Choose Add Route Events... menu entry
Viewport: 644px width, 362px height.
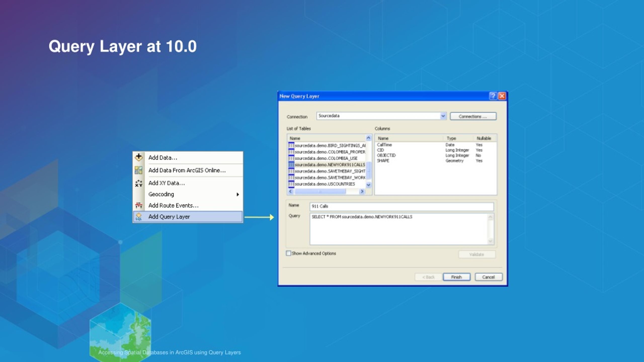(188, 205)
